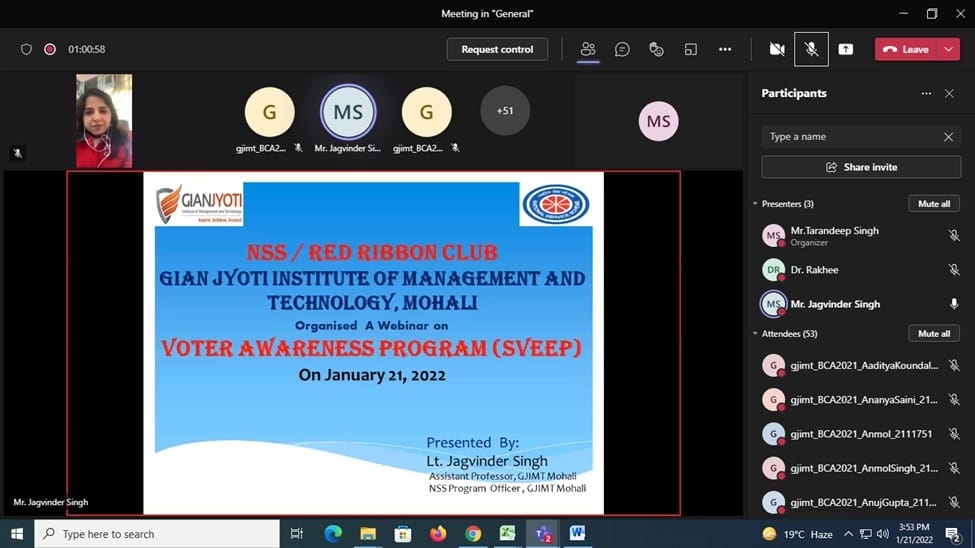Click the woman's video thumbnail

tap(104, 121)
